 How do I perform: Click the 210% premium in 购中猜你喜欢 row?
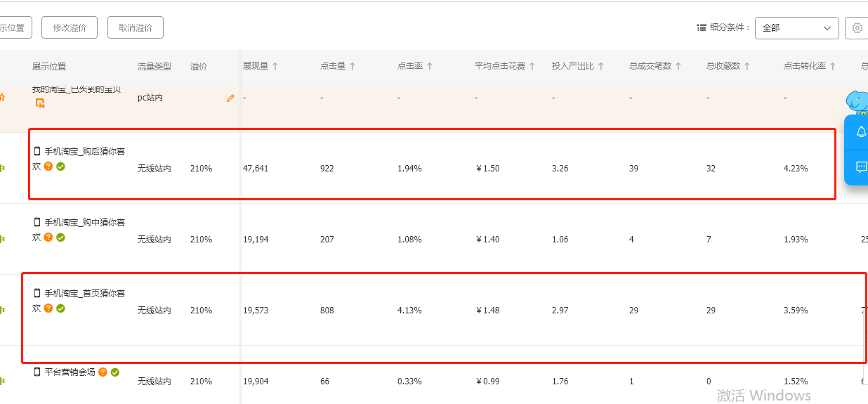point(201,240)
